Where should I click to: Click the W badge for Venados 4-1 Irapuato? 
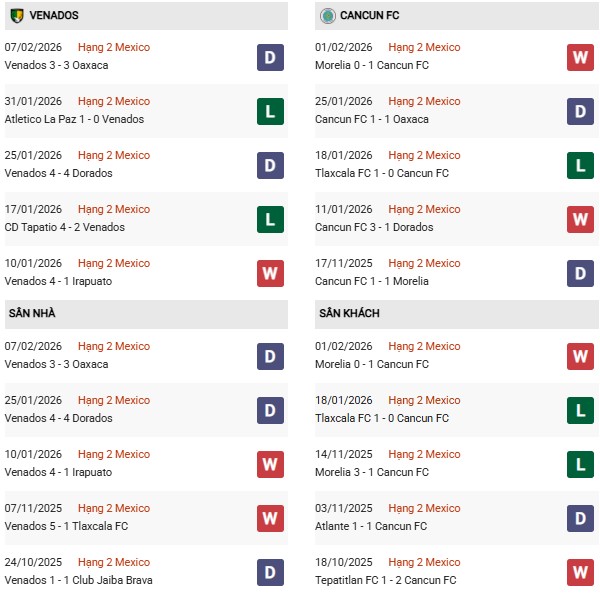[270, 273]
